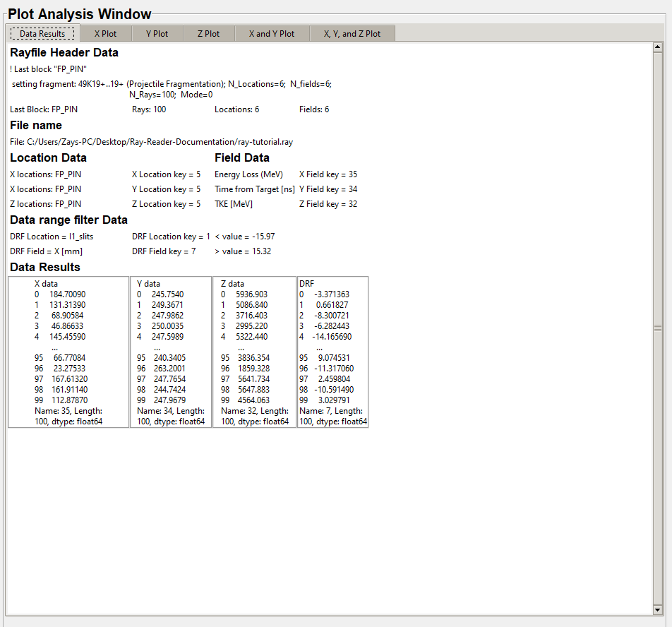Show the Z Plot tab
This screenshot has width=672, height=627.
pos(208,34)
